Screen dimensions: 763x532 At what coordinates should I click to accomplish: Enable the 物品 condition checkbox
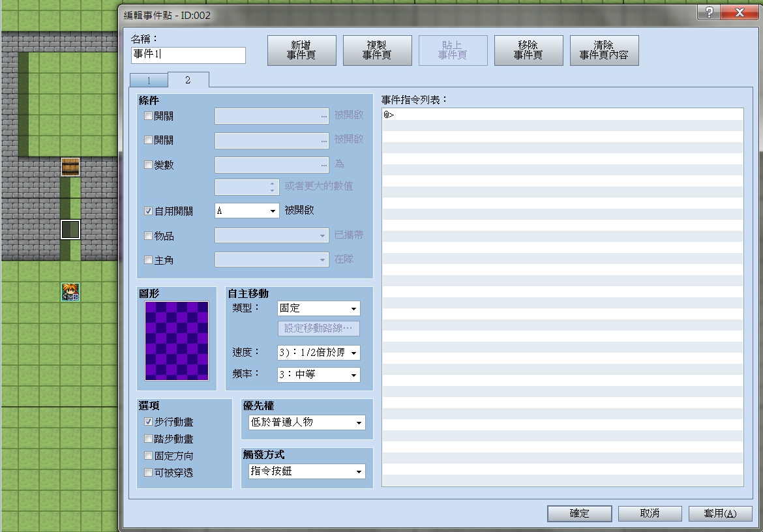pyautogui.click(x=149, y=236)
